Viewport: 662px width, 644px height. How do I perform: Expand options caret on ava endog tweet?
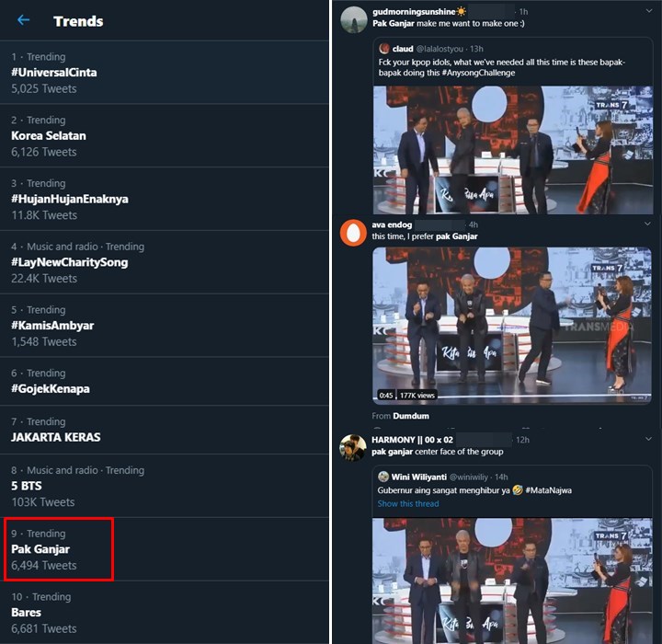point(647,224)
